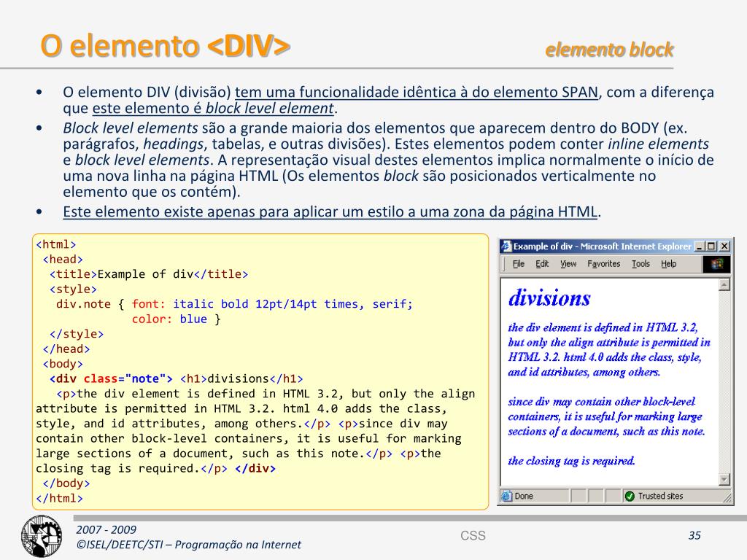Click the scroll up arrow in IE window

[724, 285]
